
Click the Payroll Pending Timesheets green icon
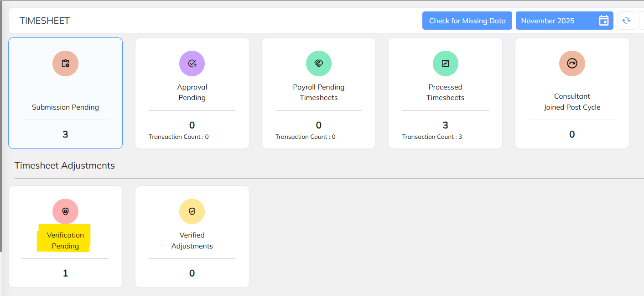point(319,63)
